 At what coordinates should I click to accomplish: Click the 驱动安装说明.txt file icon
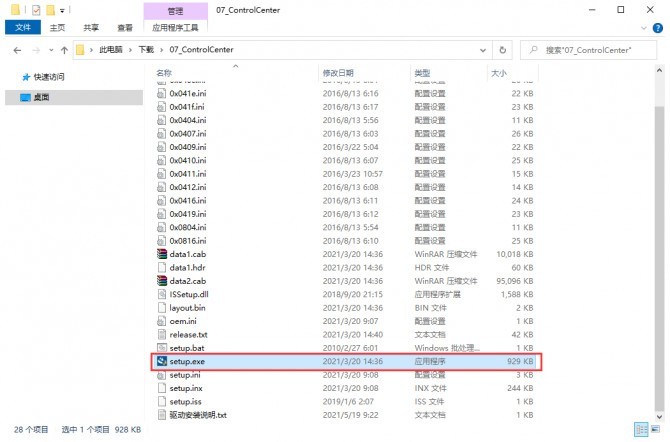tap(162, 415)
